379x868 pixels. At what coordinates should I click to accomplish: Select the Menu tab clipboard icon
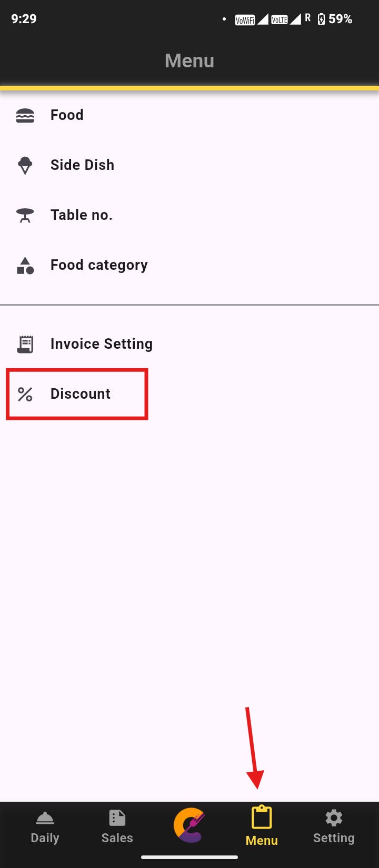[262, 818]
